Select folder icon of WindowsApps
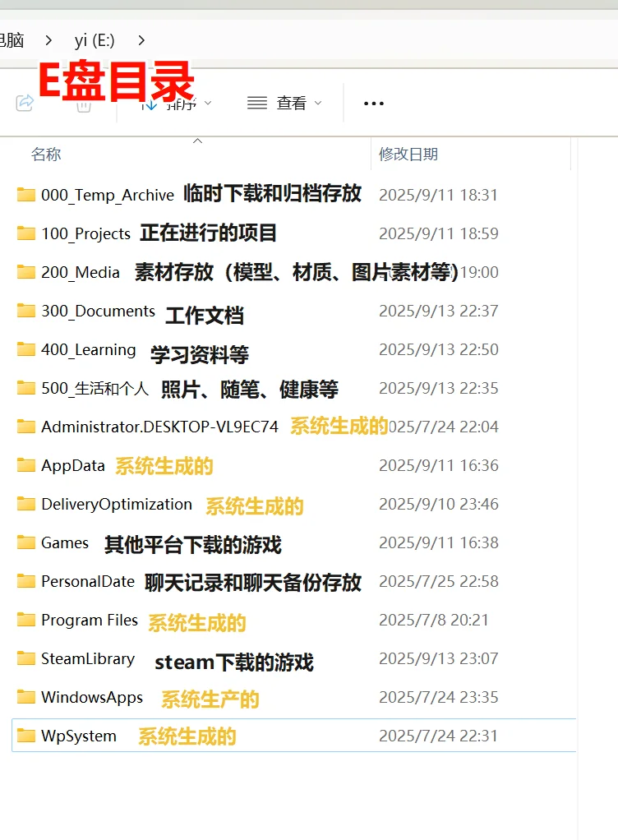The image size is (618, 840). coord(25,697)
